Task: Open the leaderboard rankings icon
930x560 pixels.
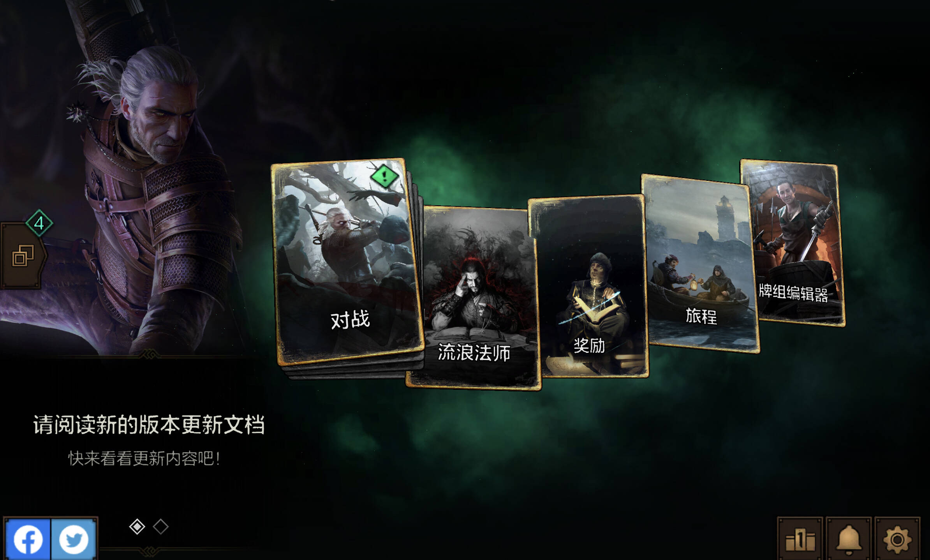Action: tap(800, 539)
